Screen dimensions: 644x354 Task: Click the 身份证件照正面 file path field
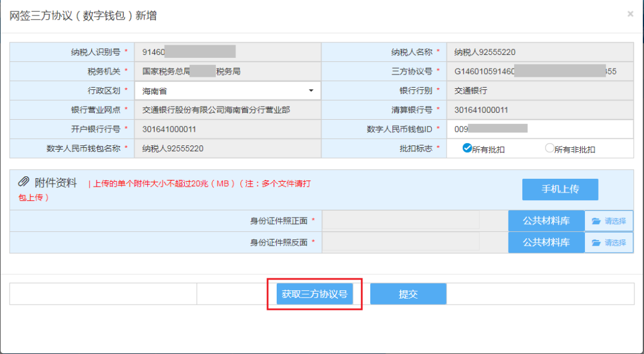[x=401, y=221]
